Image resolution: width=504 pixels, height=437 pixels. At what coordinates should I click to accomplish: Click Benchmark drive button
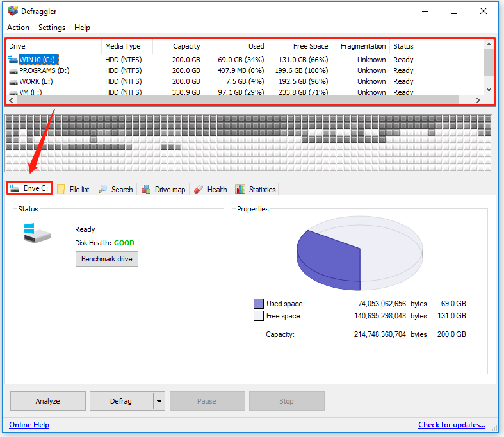point(107,259)
